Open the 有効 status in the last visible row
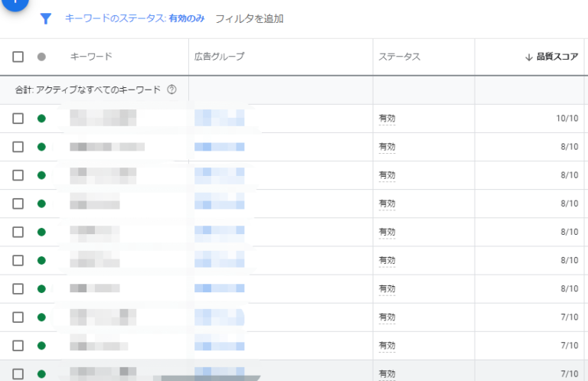The height and width of the screenshot is (381, 588). [x=387, y=373]
